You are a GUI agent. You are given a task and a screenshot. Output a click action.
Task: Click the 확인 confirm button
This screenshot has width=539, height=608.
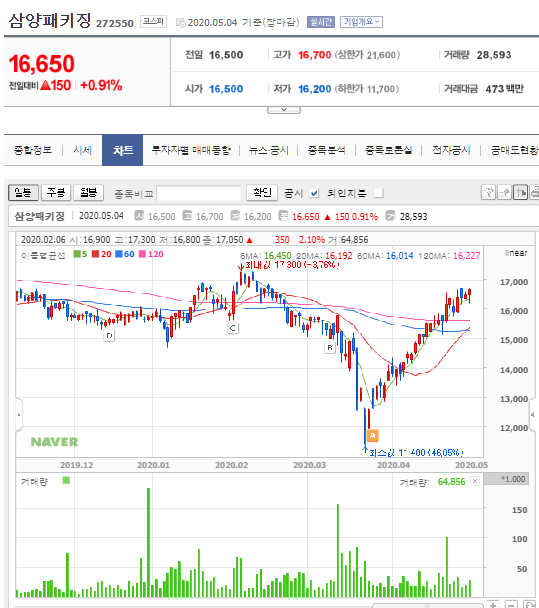tap(262, 192)
